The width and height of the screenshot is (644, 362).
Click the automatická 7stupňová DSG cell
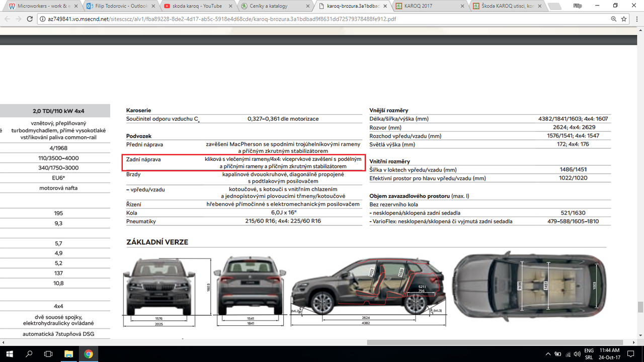(58, 334)
